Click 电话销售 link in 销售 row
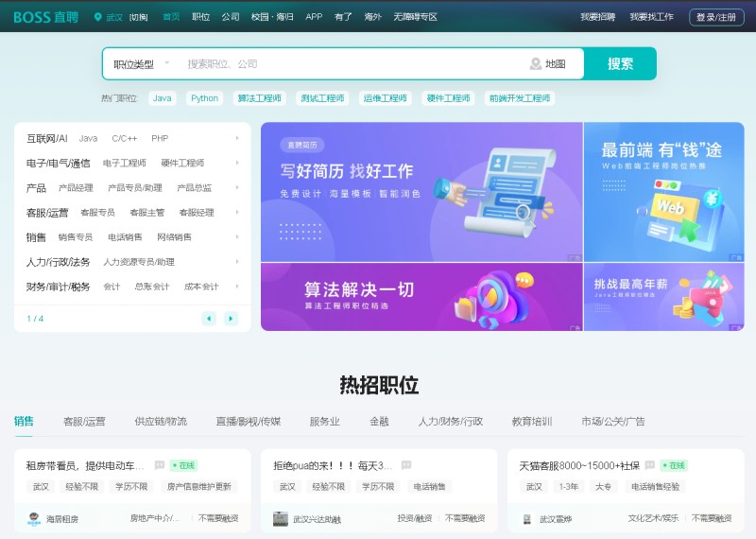 click(125, 237)
